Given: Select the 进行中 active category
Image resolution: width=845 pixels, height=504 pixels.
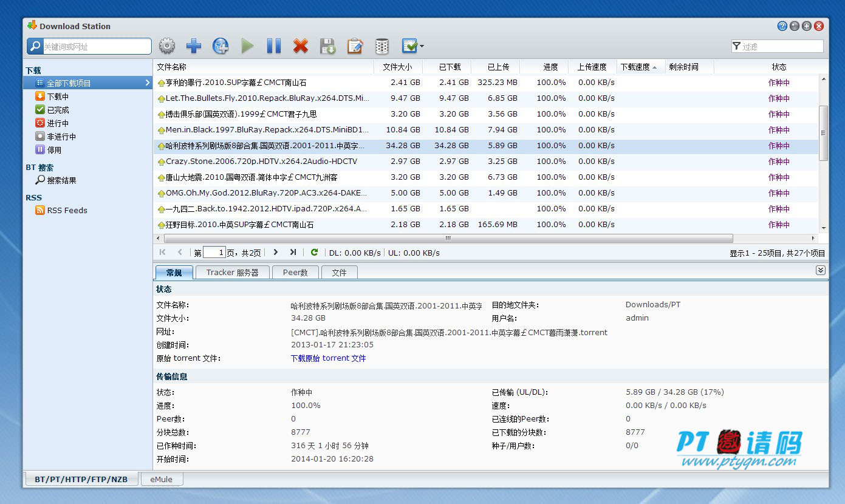Looking at the screenshot, I should point(58,123).
